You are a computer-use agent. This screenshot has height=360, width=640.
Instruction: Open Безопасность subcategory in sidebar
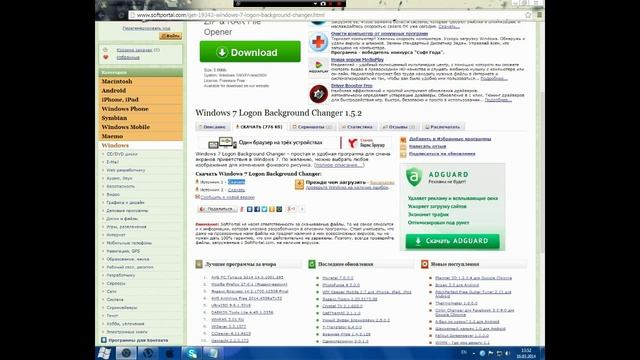pyautogui.click(x=120, y=186)
